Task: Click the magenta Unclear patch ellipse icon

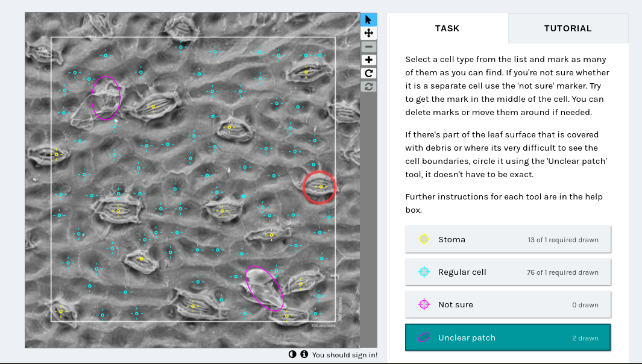Action: 424,337
